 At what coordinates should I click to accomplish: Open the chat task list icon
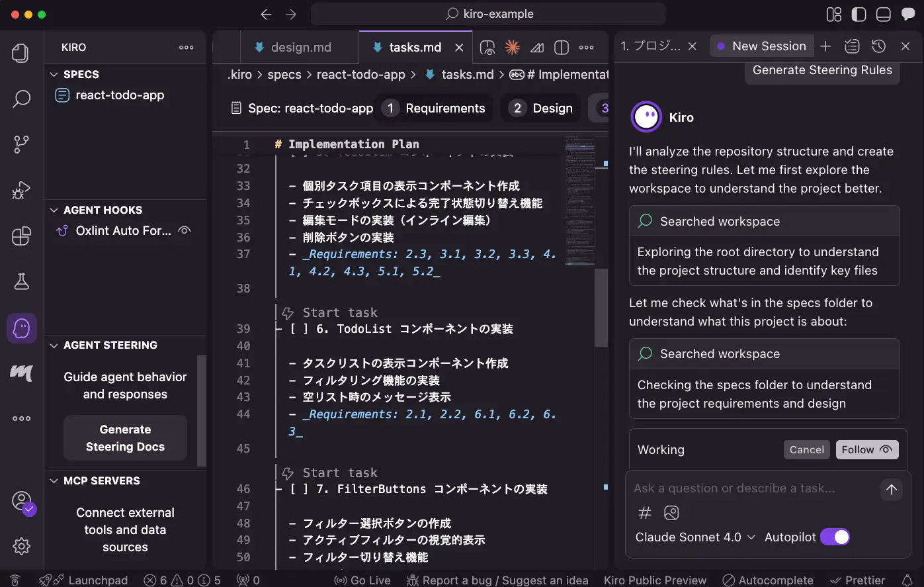click(x=852, y=46)
